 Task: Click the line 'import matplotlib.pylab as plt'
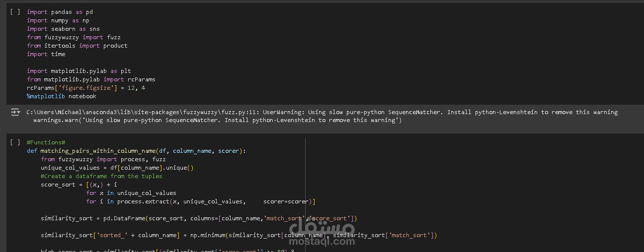click(79, 71)
